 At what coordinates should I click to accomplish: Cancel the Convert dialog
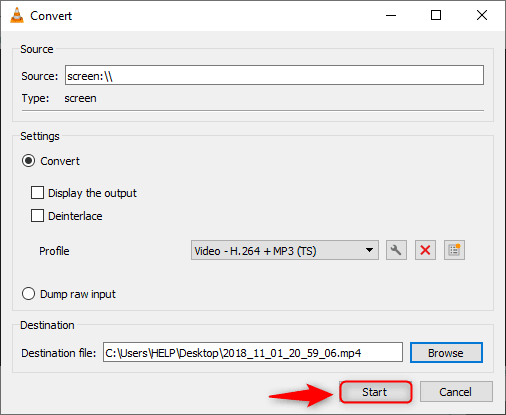click(456, 392)
